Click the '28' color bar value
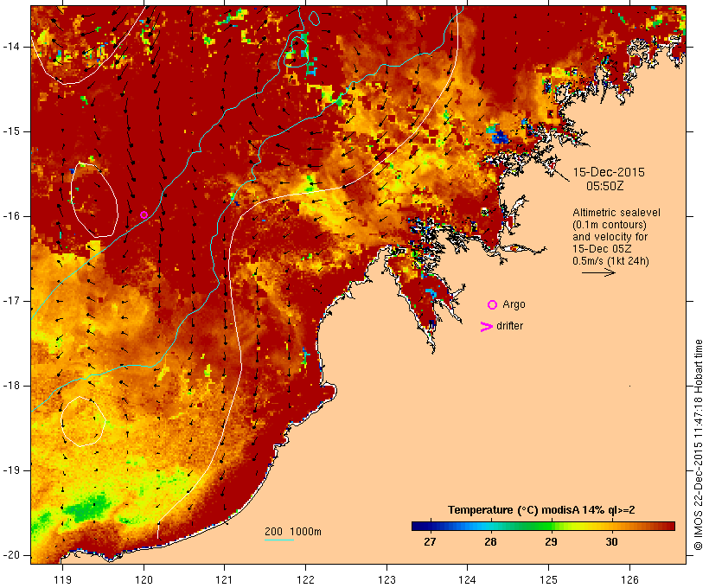709x588 pixels. click(490, 541)
